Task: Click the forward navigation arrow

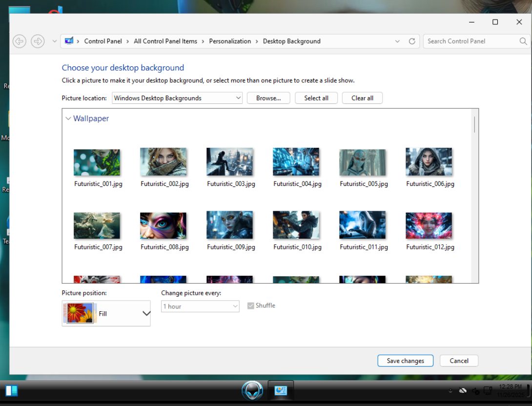Action: pyautogui.click(x=38, y=41)
